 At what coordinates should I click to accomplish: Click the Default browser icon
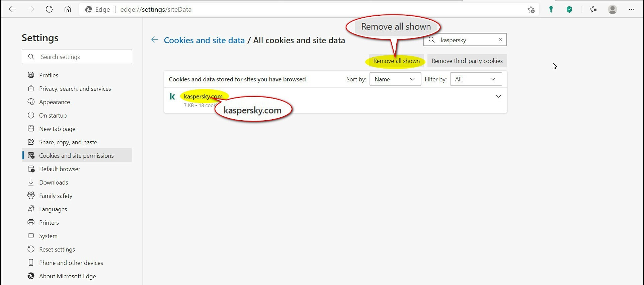coord(31,169)
